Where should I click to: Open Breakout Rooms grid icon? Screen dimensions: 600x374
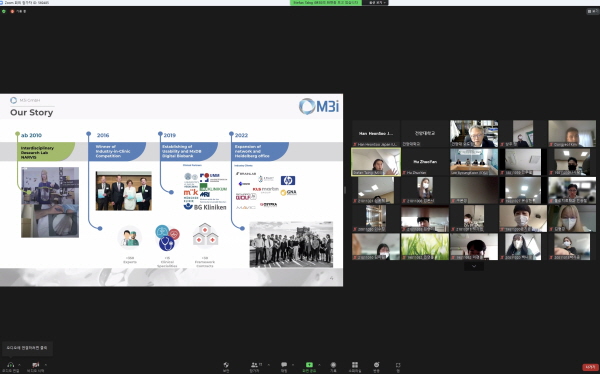355,365
